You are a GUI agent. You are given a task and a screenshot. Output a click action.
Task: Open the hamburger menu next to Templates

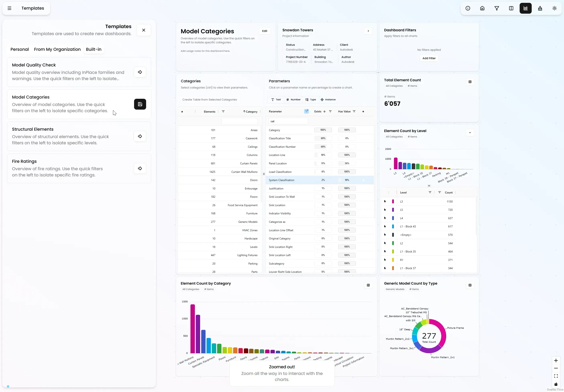[9, 8]
